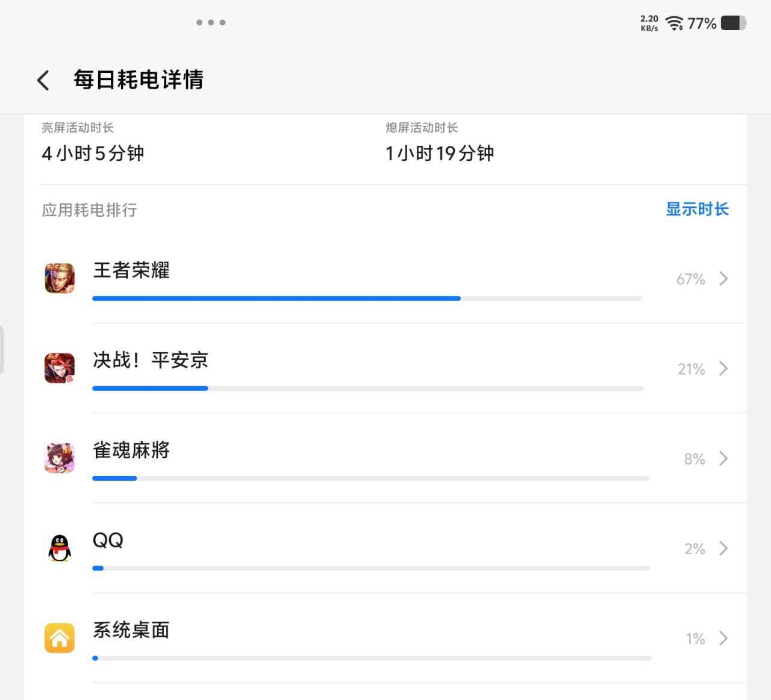Expand 系统桌面 details via chevron
771x700 pixels.
click(x=723, y=638)
